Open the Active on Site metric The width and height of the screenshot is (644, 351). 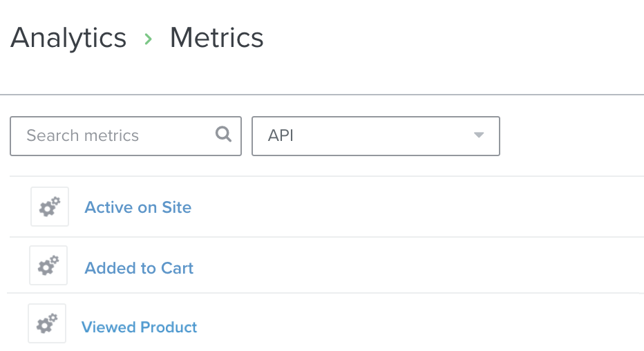tap(138, 207)
